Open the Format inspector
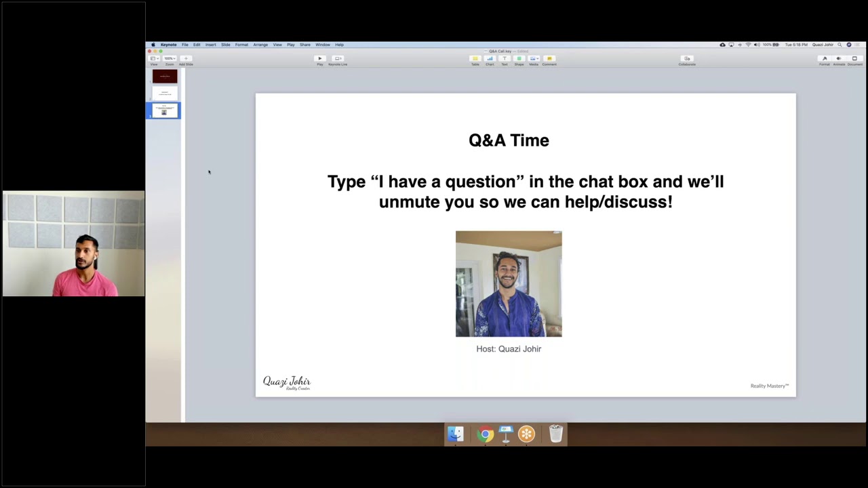The width and height of the screenshot is (868, 488). pyautogui.click(x=825, y=58)
